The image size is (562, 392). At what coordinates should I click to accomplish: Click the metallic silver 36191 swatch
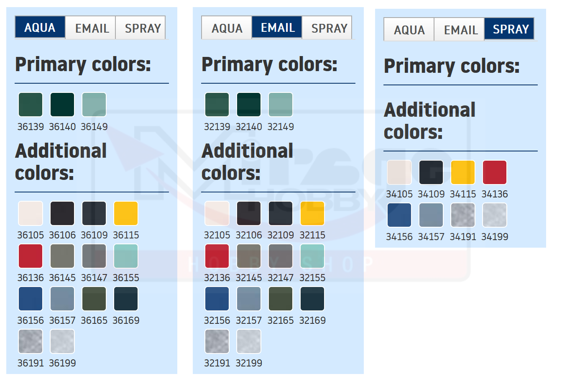tap(31, 341)
